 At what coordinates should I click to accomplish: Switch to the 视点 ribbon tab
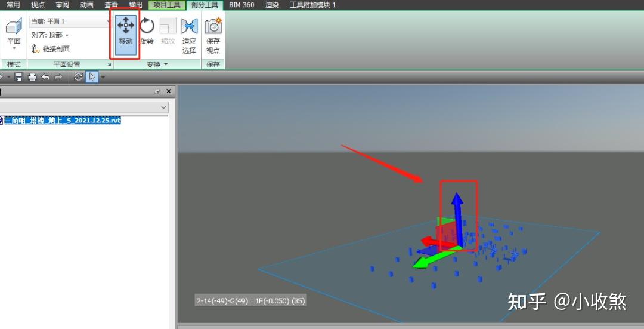point(38,5)
